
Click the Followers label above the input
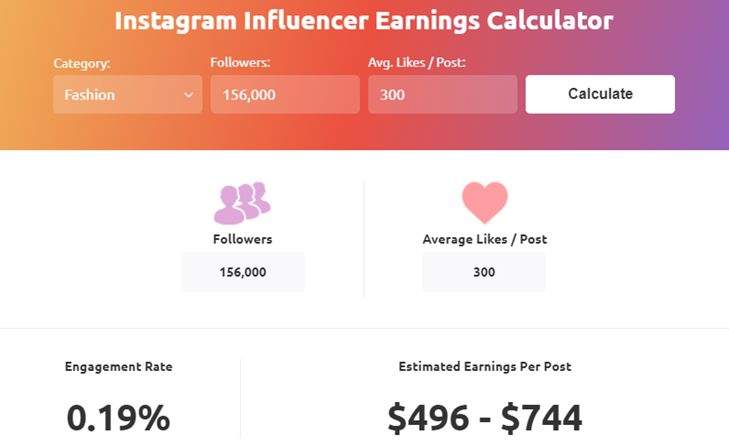click(x=241, y=63)
